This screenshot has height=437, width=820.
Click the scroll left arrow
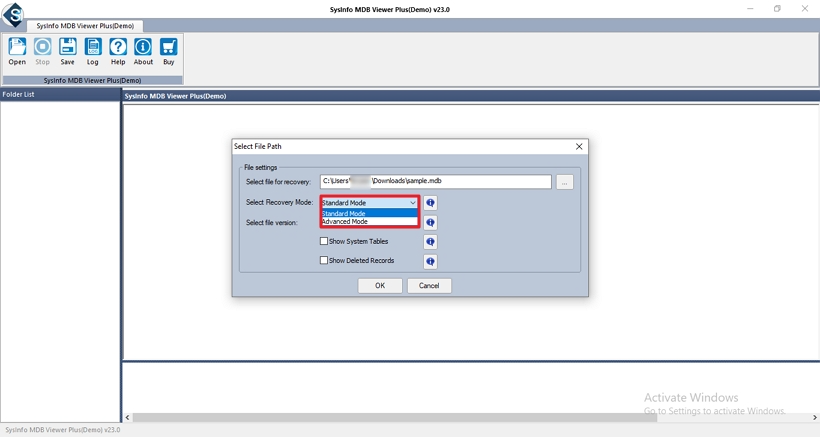click(x=128, y=417)
